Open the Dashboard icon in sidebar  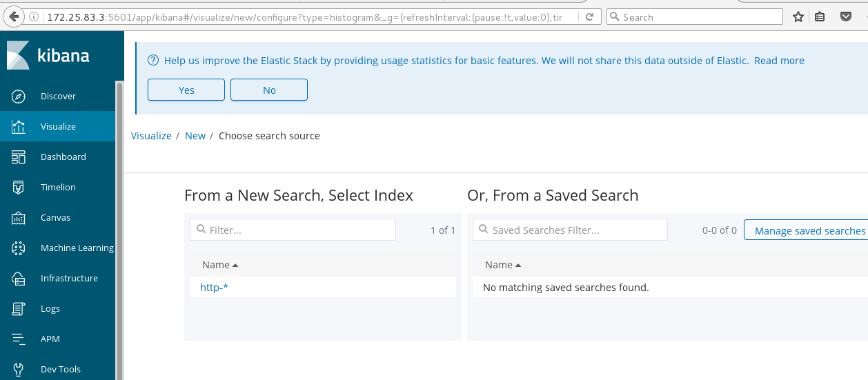point(19,157)
